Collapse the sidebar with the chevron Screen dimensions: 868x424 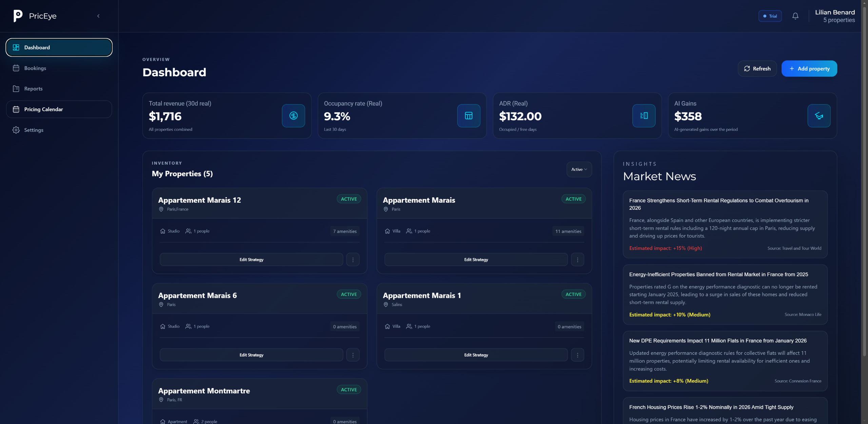pyautogui.click(x=98, y=16)
